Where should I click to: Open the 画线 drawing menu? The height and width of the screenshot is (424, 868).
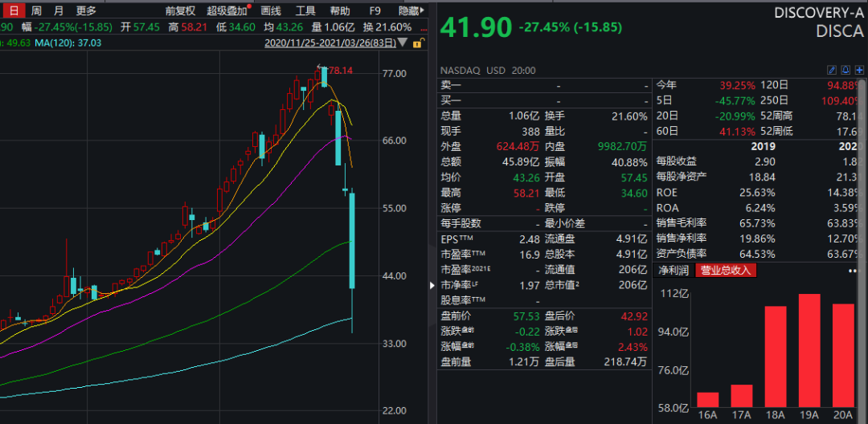pos(271,10)
